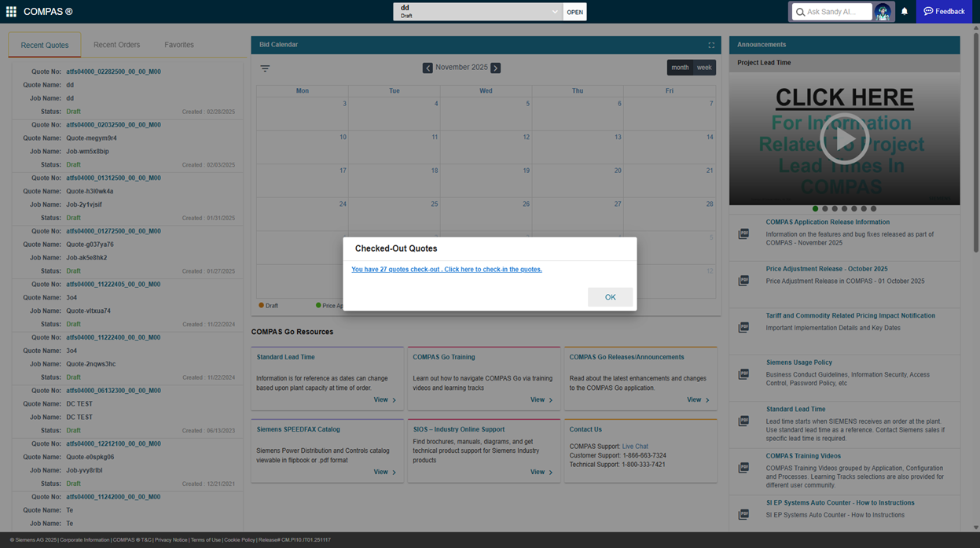Play the Project Lead Time video
Image resolution: width=980 pixels, height=548 pixels.
point(844,139)
